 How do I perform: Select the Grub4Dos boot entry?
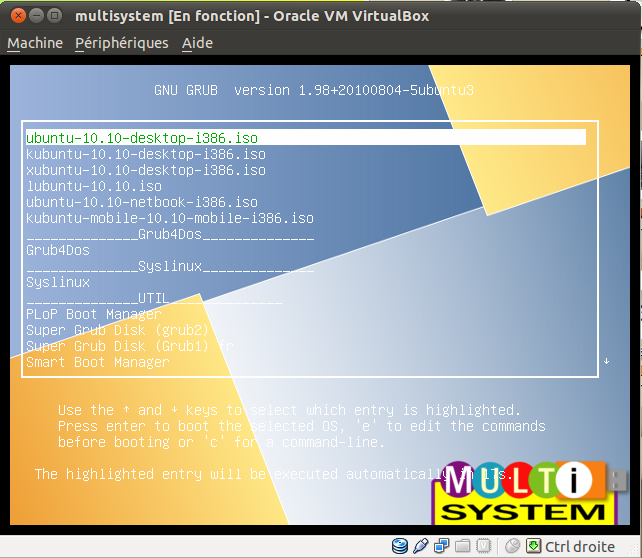[x=58, y=250]
